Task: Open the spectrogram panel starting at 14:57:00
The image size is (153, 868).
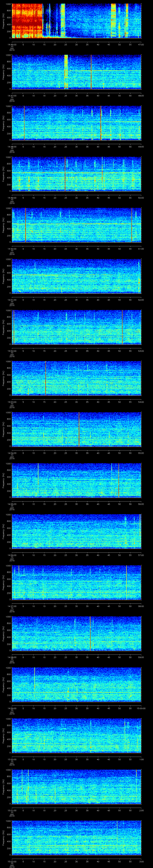Action: (x=76, y=582)
